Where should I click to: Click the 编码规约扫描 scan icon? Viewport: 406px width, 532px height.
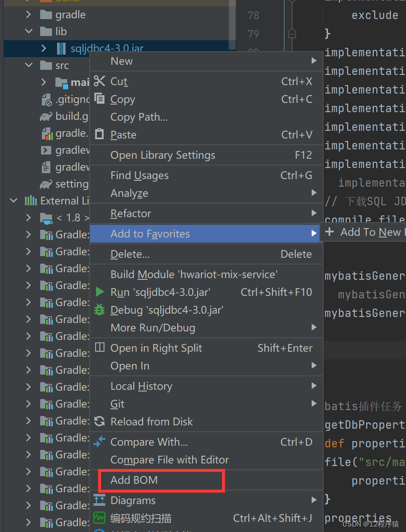100,518
